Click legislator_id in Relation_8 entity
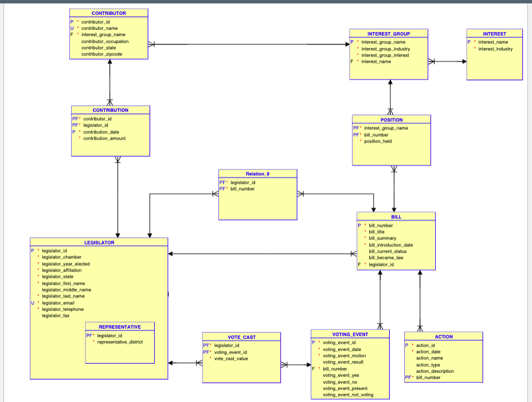This screenshot has height=402, width=532. tap(243, 182)
